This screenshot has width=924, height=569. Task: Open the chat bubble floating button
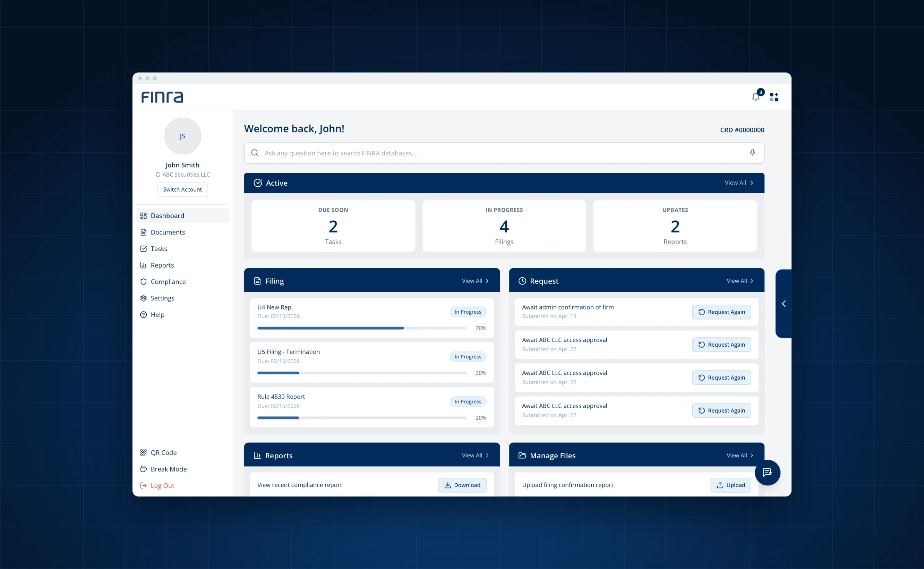[768, 472]
